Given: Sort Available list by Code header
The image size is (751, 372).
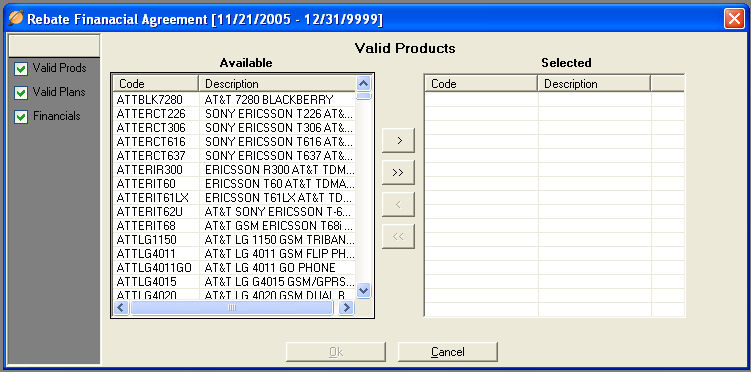Looking at the screenshot, I should click(x=156, y=84).
